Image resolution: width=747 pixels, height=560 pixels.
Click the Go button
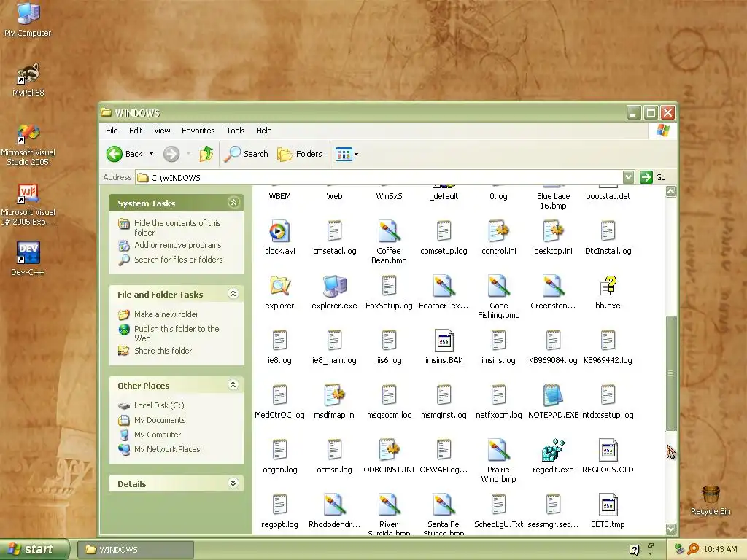653,177
